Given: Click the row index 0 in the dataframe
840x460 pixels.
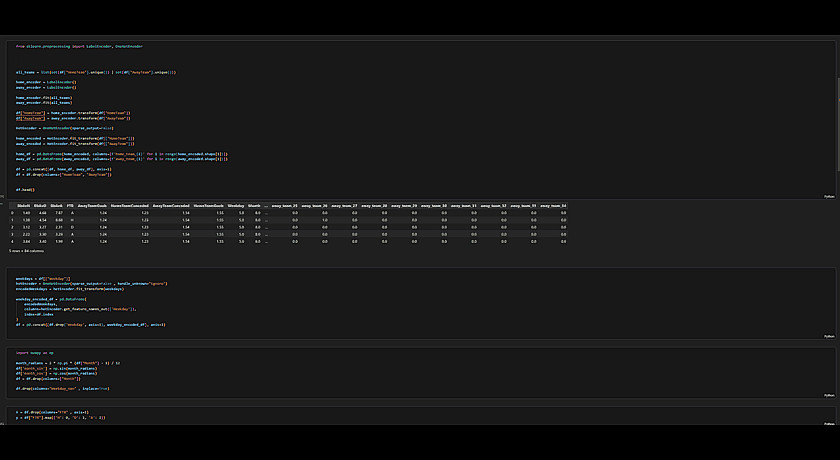Looking at the screenshot, I should (12, 213).
